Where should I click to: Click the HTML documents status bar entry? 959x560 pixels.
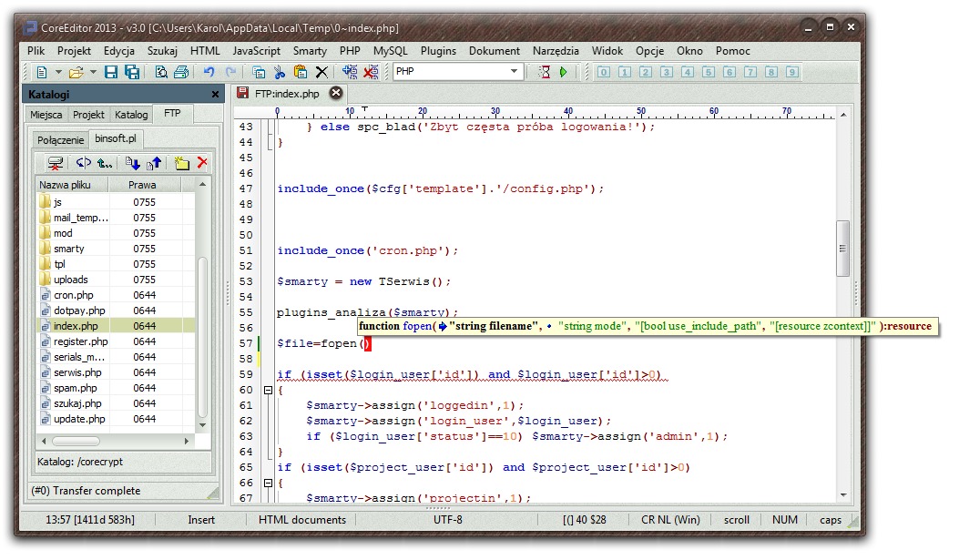point(302,520)
